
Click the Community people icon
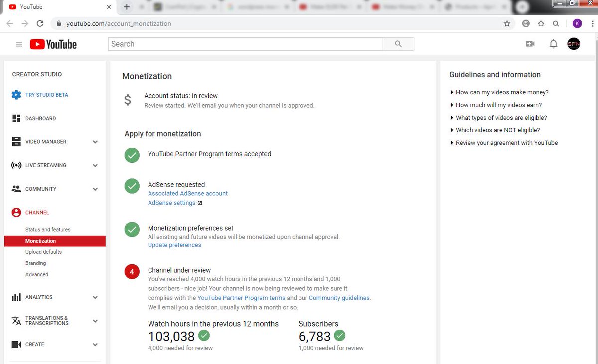[x=16, y=189]
